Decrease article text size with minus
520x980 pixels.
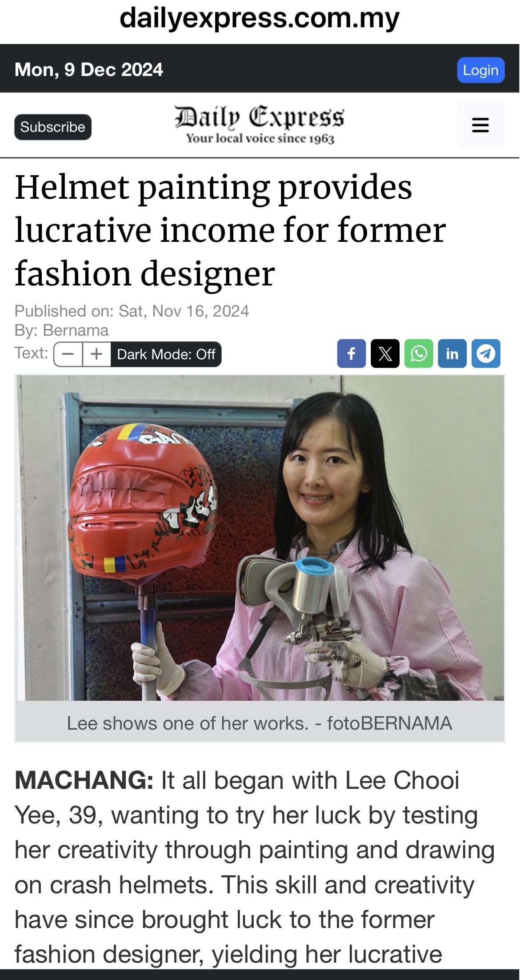[68, 354]
